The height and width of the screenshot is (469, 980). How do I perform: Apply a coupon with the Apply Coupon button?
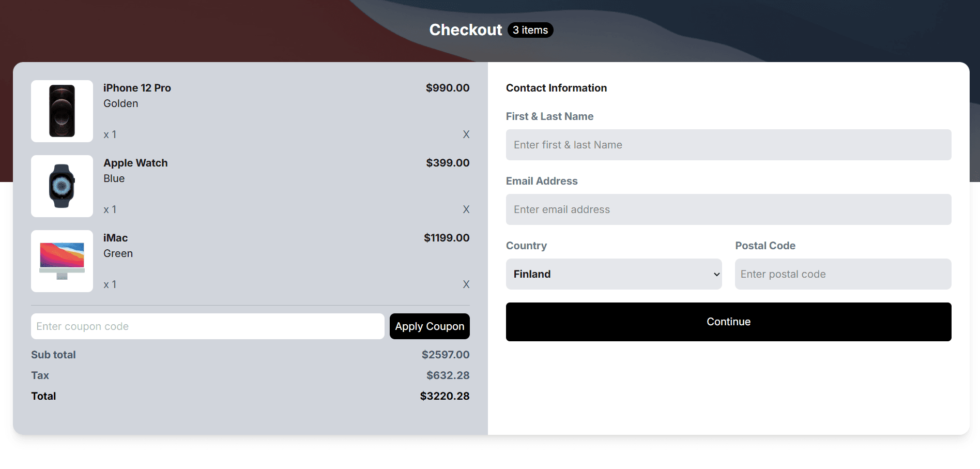(x=430, y=326)
